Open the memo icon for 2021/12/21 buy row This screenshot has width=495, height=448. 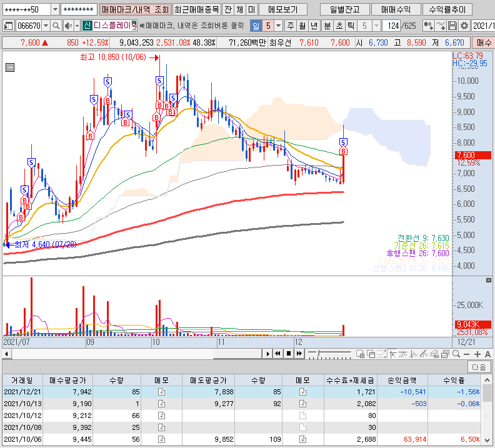click(161, 392)
